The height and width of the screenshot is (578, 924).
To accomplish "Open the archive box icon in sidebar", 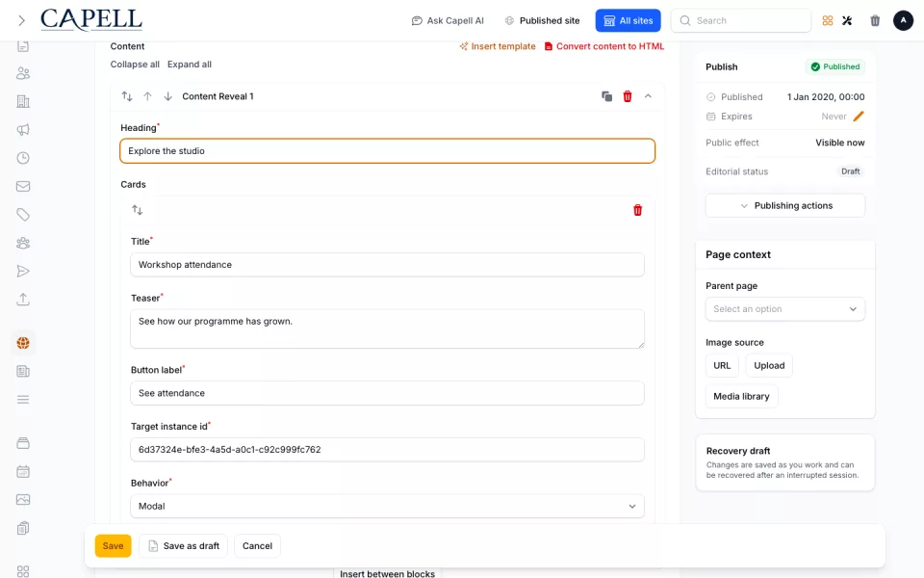I will [23, 443].
